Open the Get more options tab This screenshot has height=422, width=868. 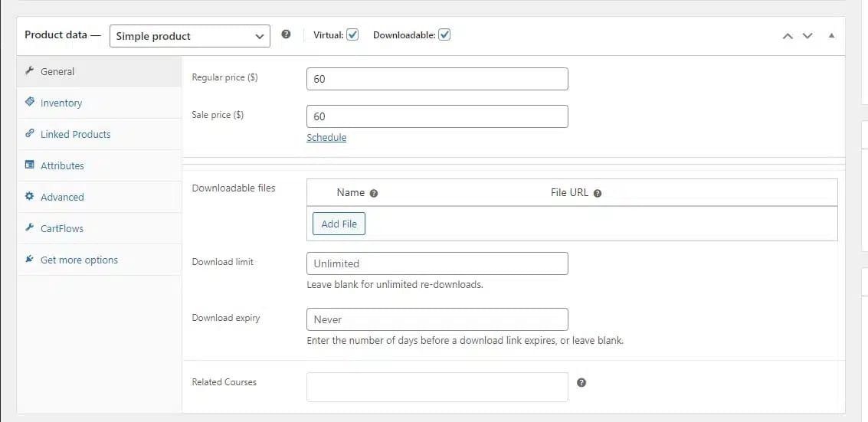99,260
